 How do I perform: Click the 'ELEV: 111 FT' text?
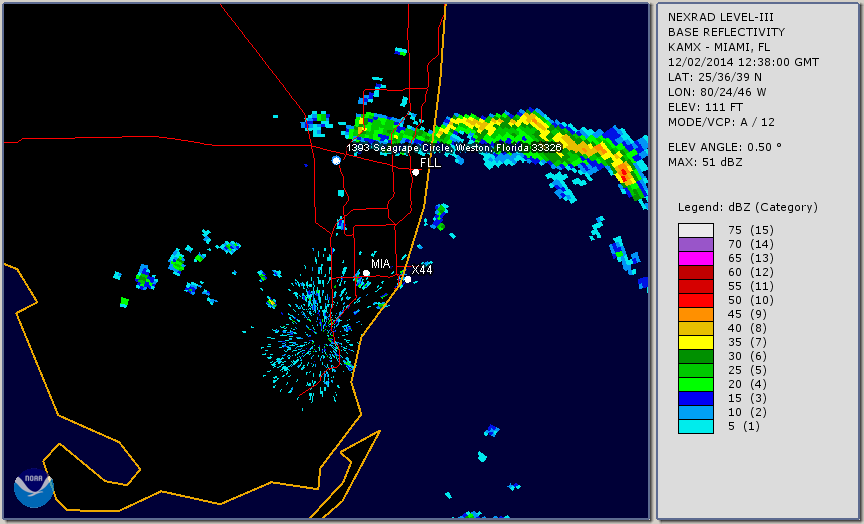click(705, 107)
